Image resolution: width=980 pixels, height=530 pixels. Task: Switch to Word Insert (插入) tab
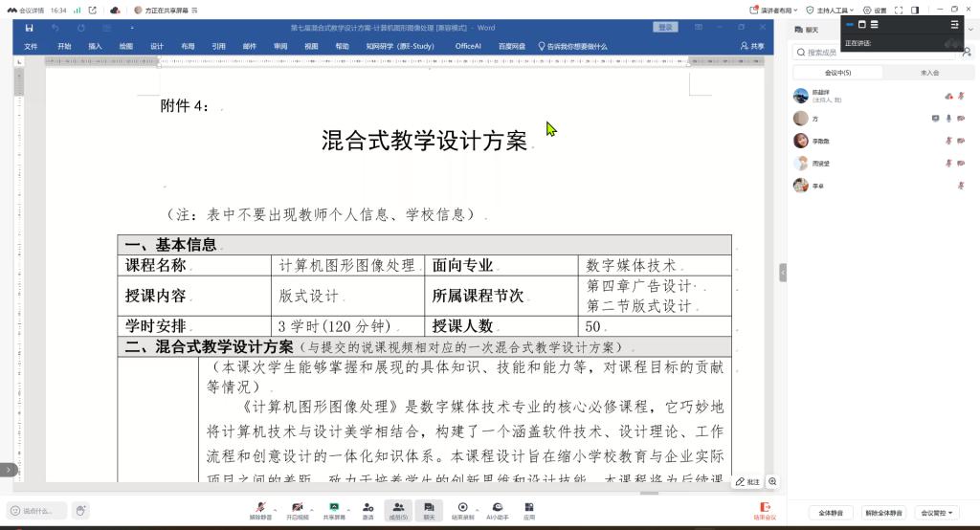[x=95, y=46]
